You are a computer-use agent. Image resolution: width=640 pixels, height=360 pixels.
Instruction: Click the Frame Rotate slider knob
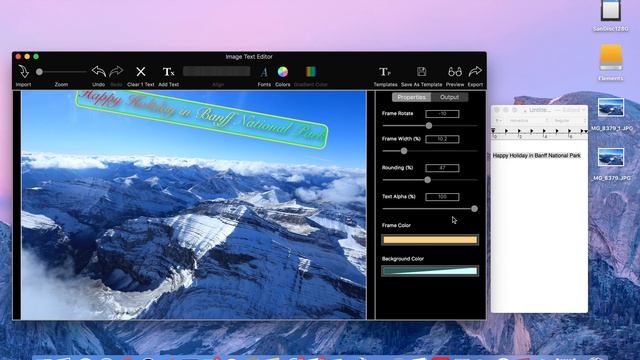[429, 126]
